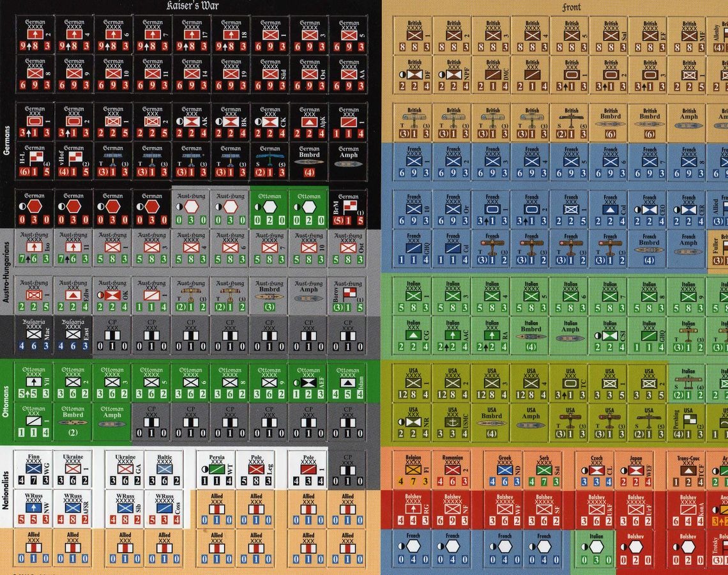This screenshot has width=728, height=575.
Task: Click the Japan WEF counter
Action: pos(635,470)
